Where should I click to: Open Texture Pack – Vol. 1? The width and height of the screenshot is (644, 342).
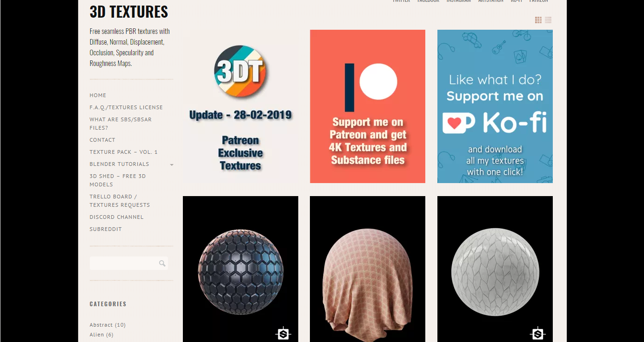[x=124, y=152]
